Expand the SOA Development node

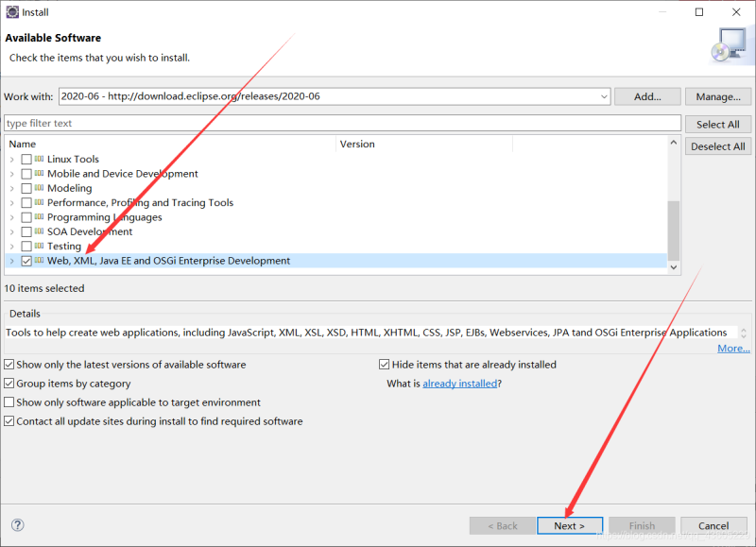click(x=12, y=231)
